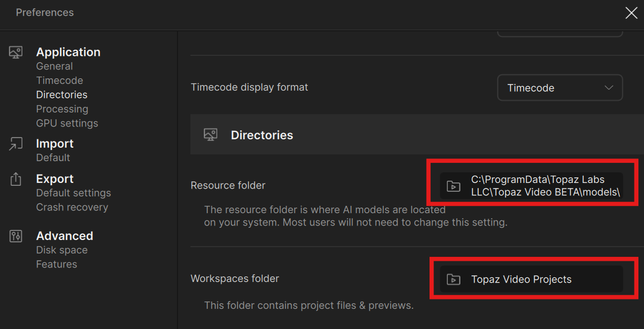Close the Preferences window

click(x=631, y=13)
